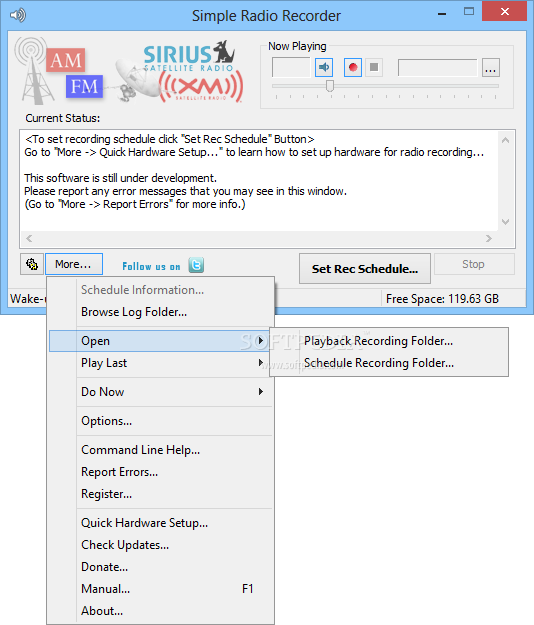Select About... menu item

click(x=161, y=611)
